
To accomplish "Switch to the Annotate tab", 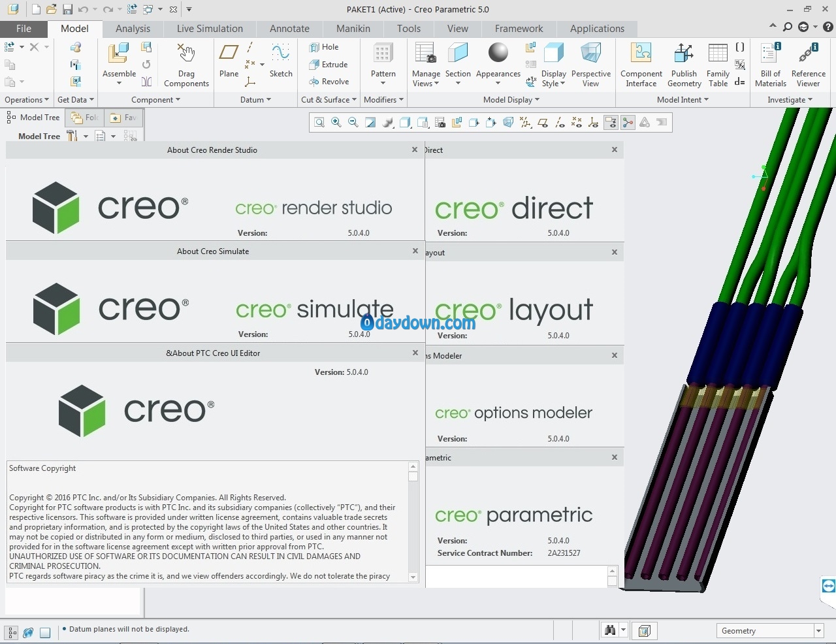I will [x=289, y=29].
